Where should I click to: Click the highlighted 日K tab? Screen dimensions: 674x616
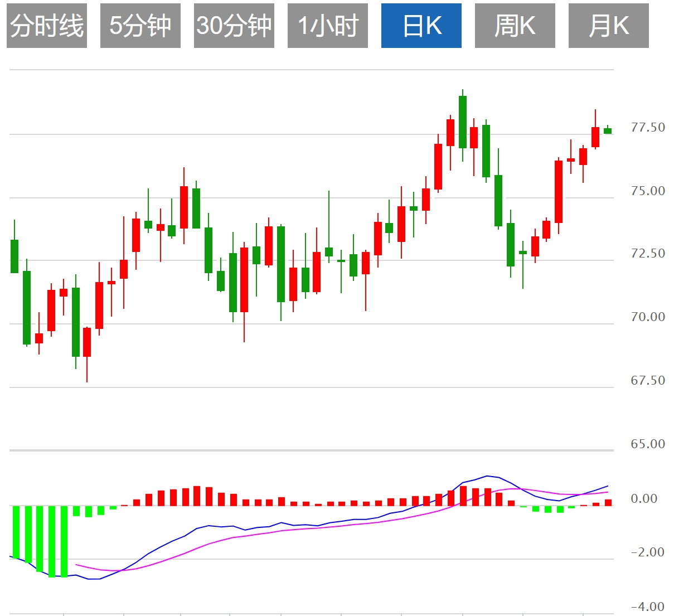tap(421, 26)
